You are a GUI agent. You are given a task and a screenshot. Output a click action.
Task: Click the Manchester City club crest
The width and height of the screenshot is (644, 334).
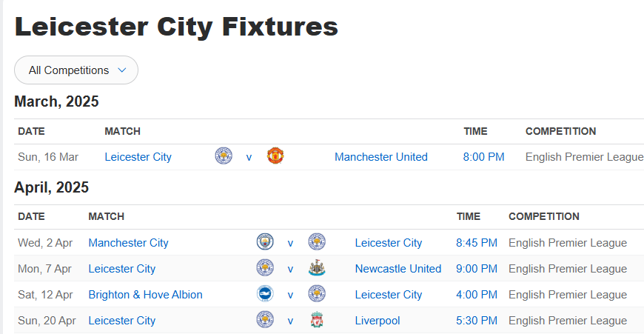264,242
